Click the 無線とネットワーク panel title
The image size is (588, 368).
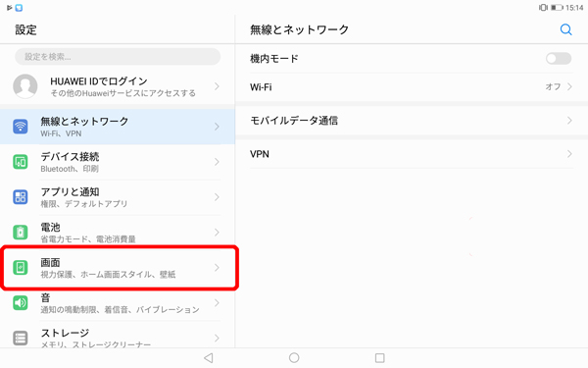coord(299,29)
